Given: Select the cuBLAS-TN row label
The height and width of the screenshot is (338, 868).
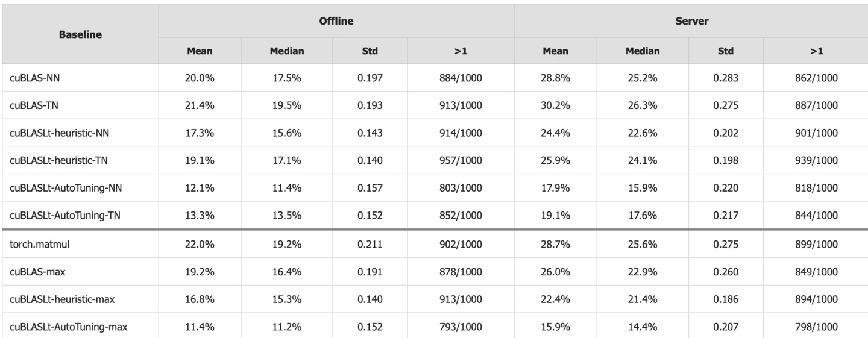Looking at the screenshot, I should coord(33,105).
